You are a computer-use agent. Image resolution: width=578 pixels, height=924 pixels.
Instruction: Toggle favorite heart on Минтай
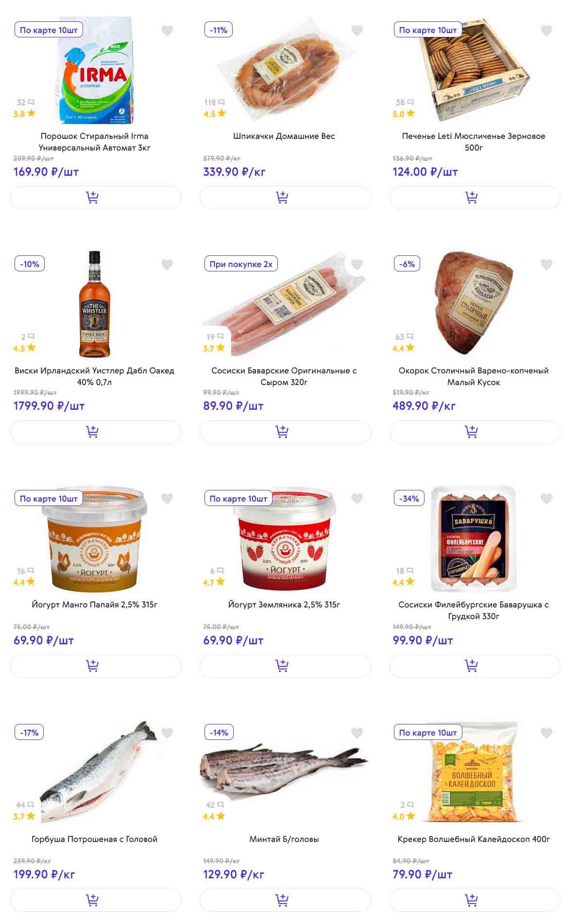pyautogui.click(x=357, y=733)
